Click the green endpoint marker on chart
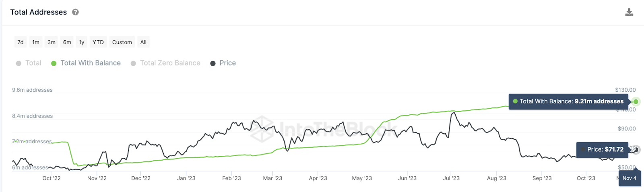 [x=636, y=101]
